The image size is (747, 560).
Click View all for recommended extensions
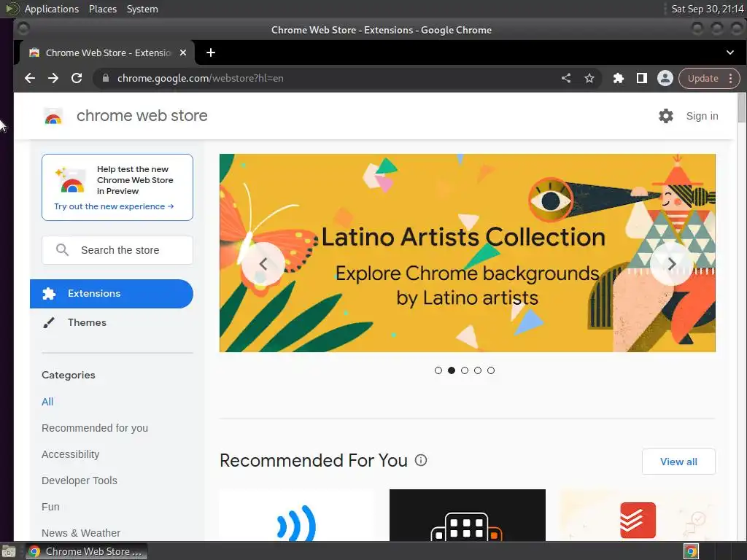pos(678,462)
